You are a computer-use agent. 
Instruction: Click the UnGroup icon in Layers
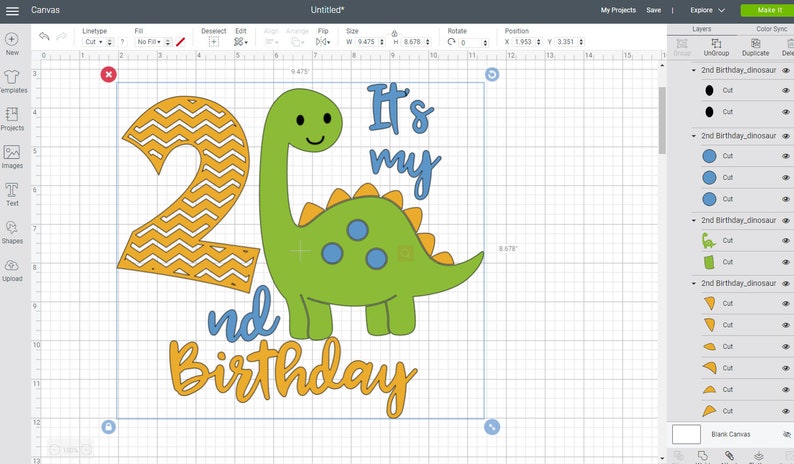(716, 44)
